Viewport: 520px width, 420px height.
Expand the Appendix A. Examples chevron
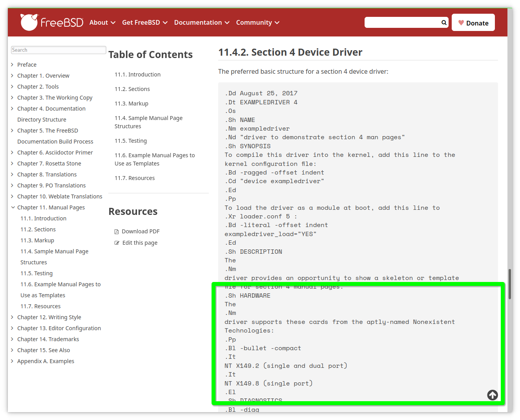(x=13, y=361)
